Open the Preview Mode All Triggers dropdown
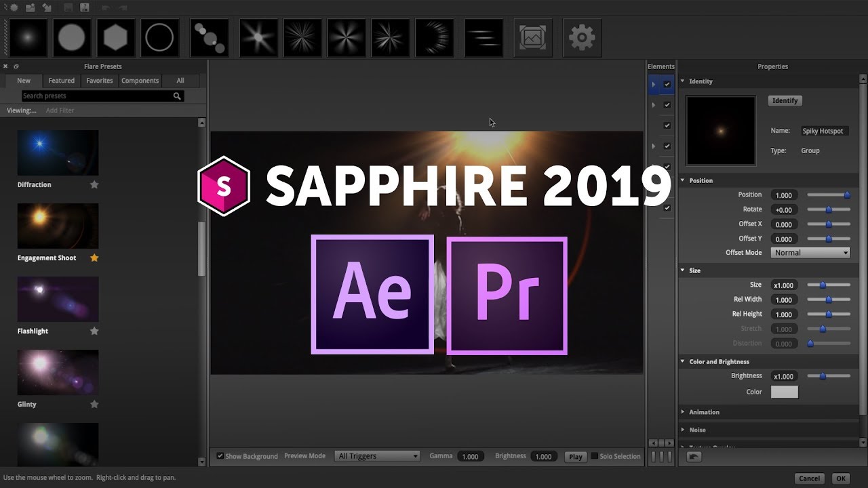868x488 pixels. coord(378,456)
